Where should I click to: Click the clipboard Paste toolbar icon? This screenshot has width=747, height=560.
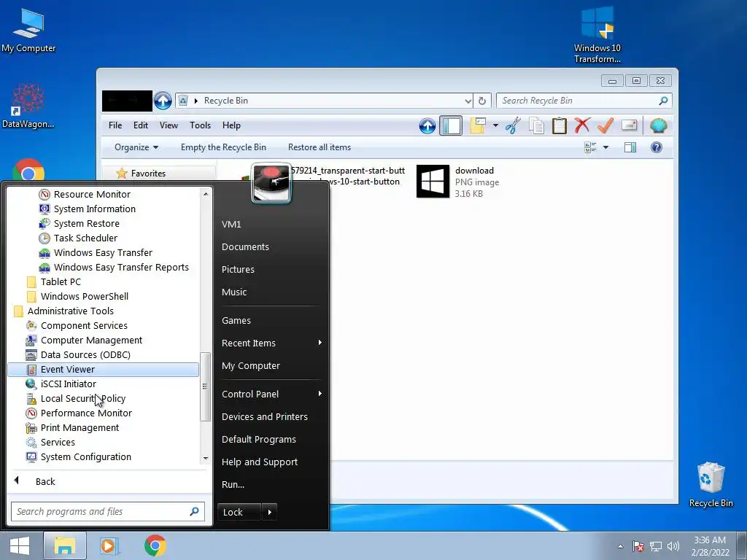[560, 125]
